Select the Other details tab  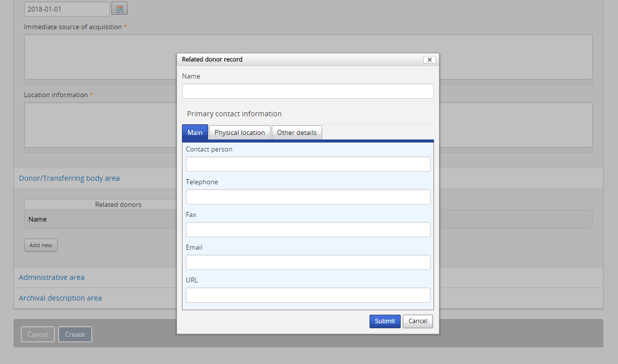296,132
